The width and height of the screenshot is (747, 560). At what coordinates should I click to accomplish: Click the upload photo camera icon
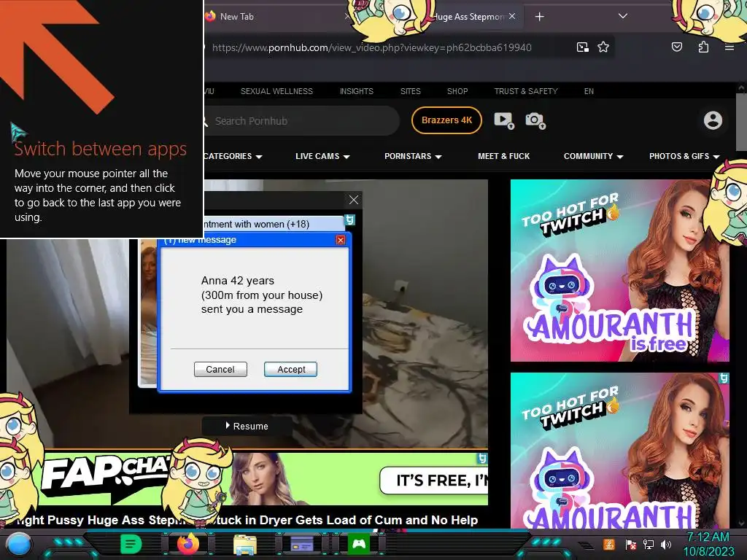point(535,120)
